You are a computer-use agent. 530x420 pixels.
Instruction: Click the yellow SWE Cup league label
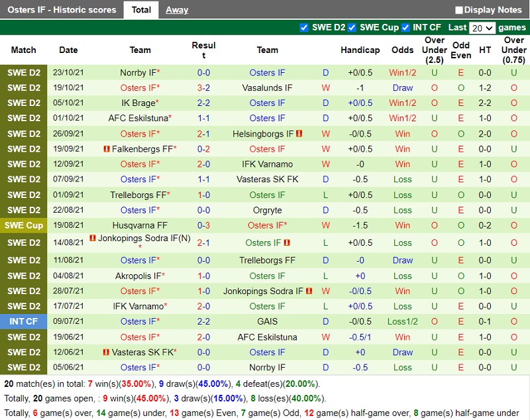24,225
